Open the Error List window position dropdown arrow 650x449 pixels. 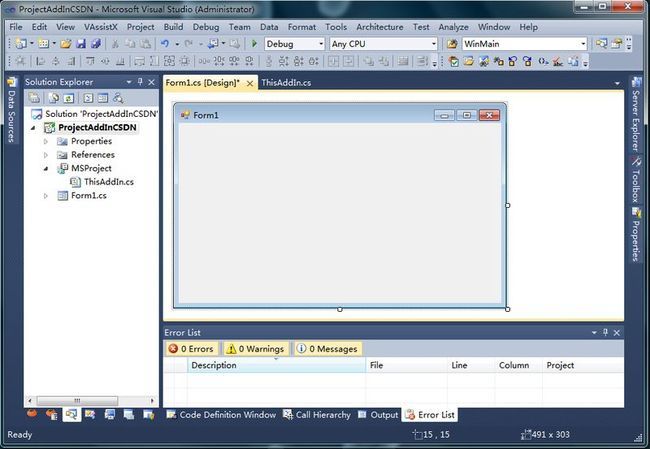click(594, 333)
